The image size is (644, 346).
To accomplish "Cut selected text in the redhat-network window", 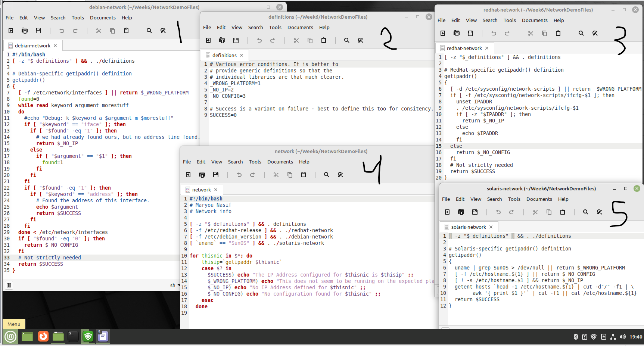I will pos(530,33).
